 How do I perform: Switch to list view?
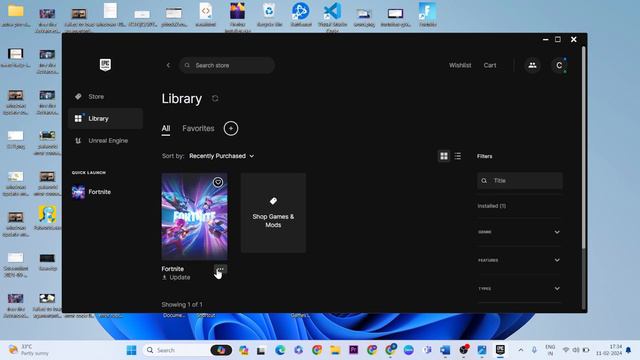coord(458,156)
